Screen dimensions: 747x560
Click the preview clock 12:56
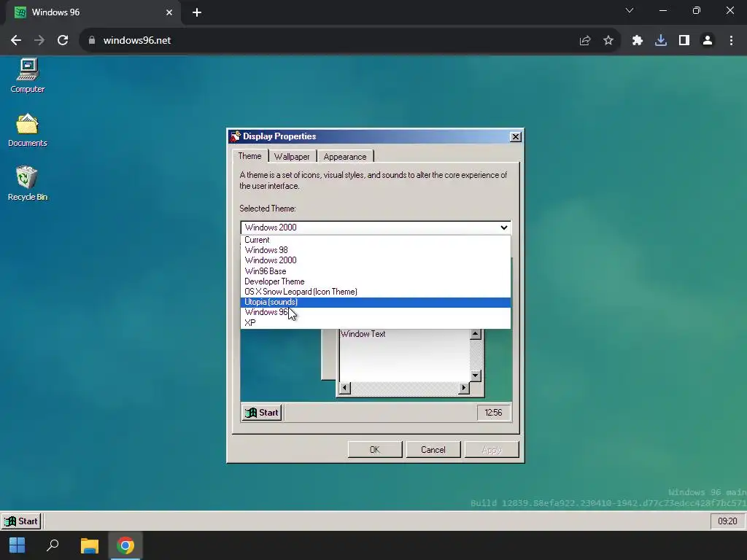point(494,413)
